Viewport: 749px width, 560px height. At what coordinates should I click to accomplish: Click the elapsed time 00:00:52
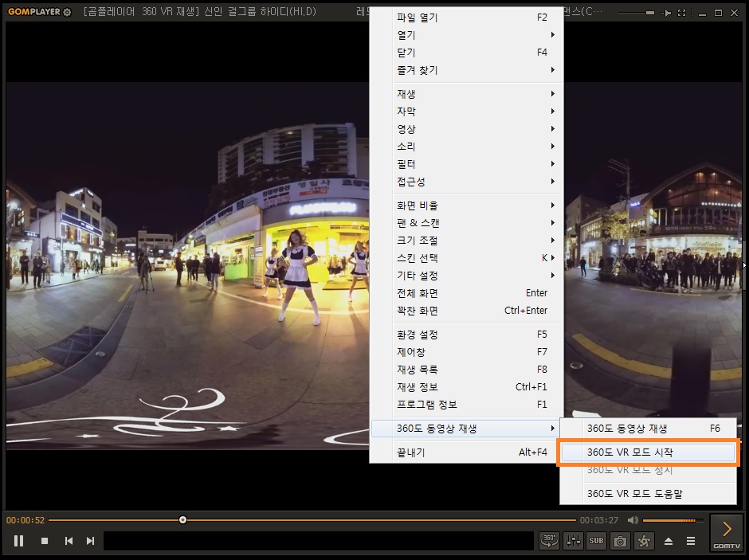25,520
